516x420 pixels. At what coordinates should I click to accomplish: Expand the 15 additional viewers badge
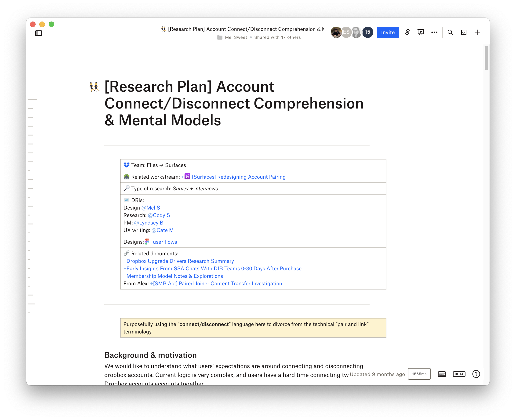pyautogui.click(x=367, y=32)
